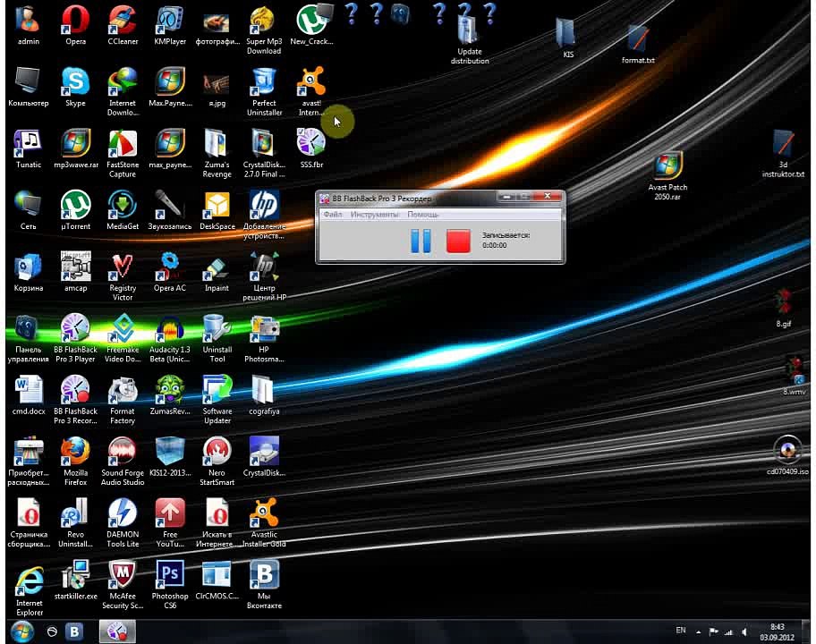The image size is (816, 644).
Task: Select the cmd.docx file icon
Action: 29,395
